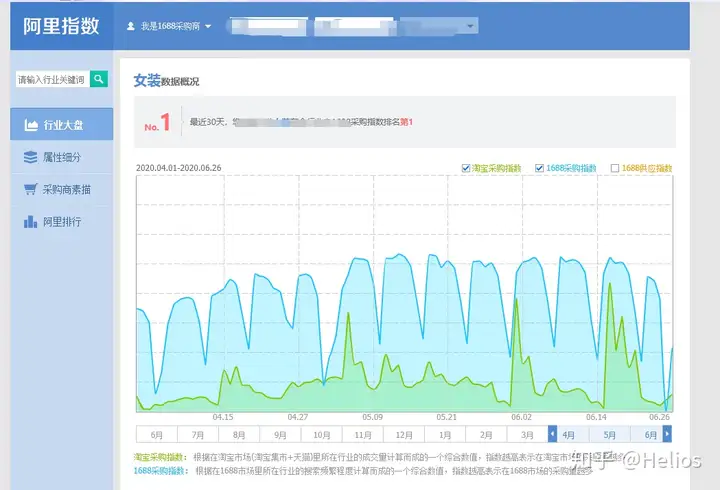Click the left handle of the month range slider
Image resolution: width=720 pixels, height=490 pixels.
click(x=552, y=434)
